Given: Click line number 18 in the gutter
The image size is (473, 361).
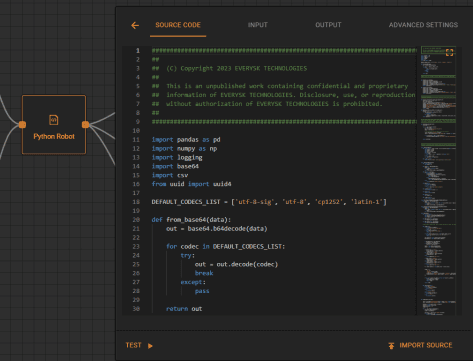Looking at the screenshot, I should [136, 202].
